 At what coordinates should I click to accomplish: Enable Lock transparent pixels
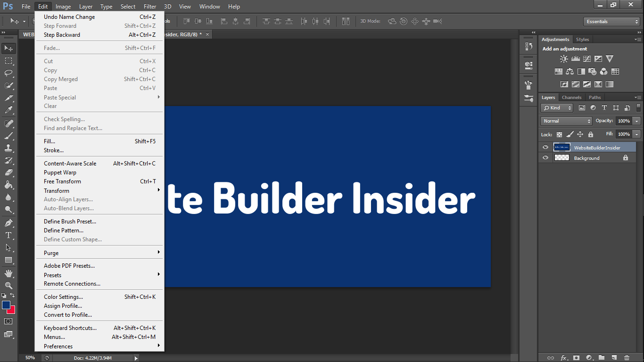pos(559,134)
